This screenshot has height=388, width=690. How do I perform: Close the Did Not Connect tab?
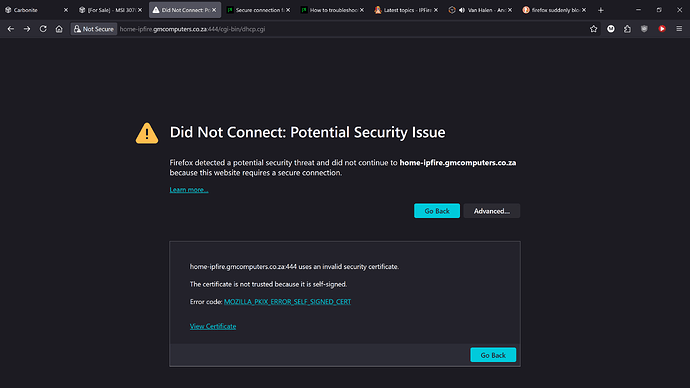(x=214, y=10)
